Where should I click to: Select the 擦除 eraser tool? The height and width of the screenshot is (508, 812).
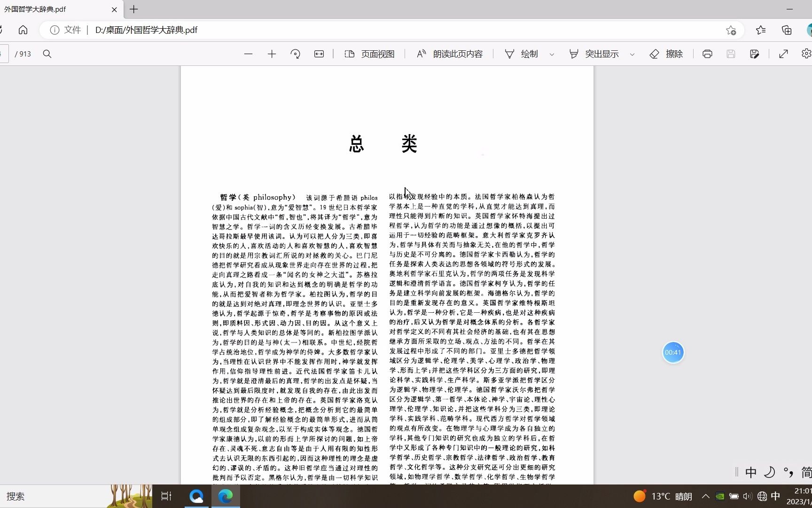pyautogui.click(x=666, y=54)
